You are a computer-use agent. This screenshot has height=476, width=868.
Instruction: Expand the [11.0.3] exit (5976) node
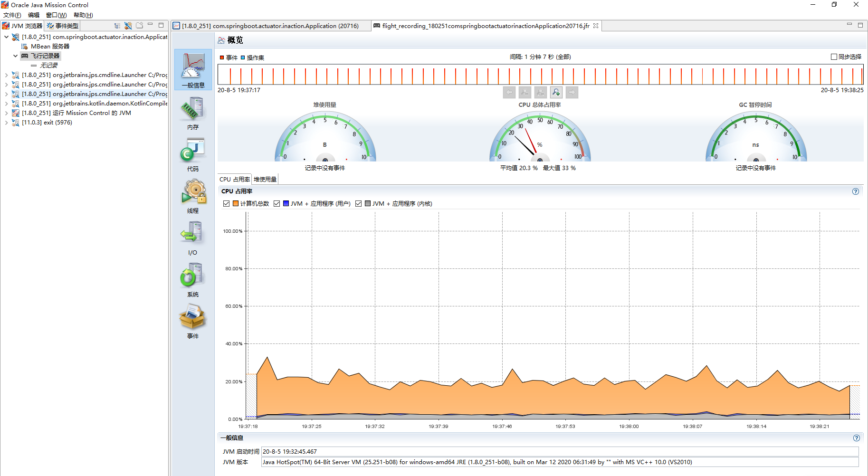point(6,122)
